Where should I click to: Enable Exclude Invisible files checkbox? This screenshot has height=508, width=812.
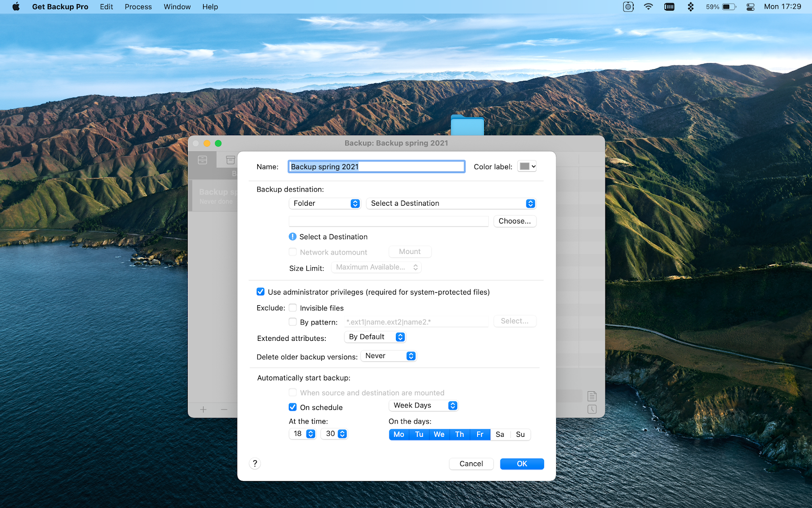pyautogui.click(x=293, y=308)
